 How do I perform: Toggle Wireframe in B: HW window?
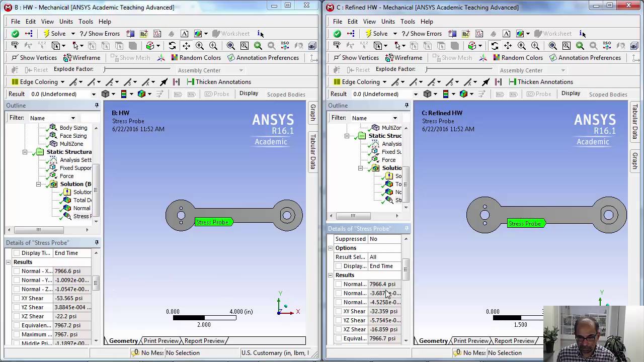82,58
